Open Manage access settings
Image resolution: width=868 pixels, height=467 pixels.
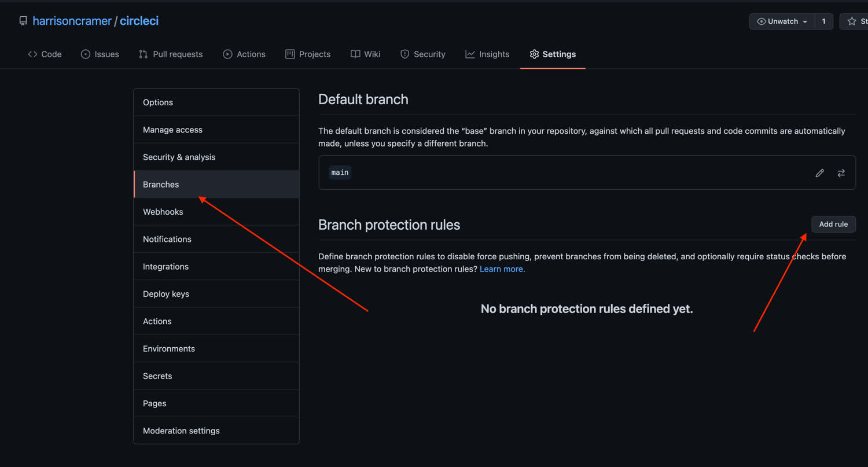(x=216, y=130)
